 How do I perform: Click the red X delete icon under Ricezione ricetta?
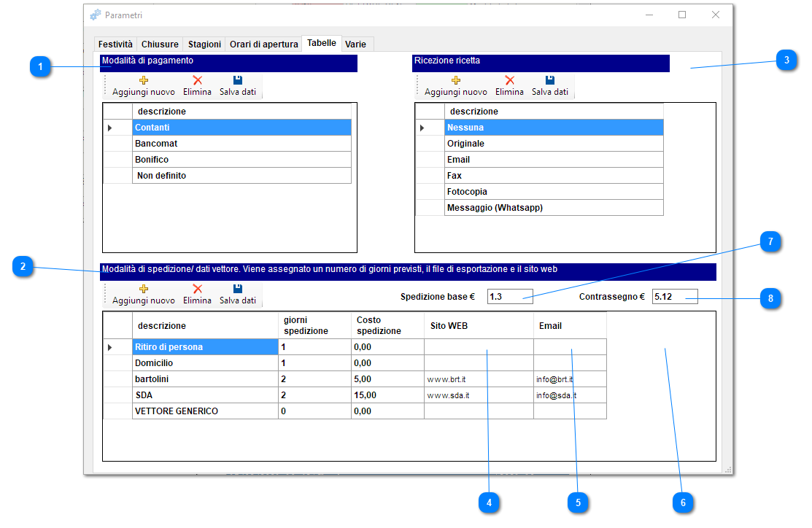tap(509, 80)
